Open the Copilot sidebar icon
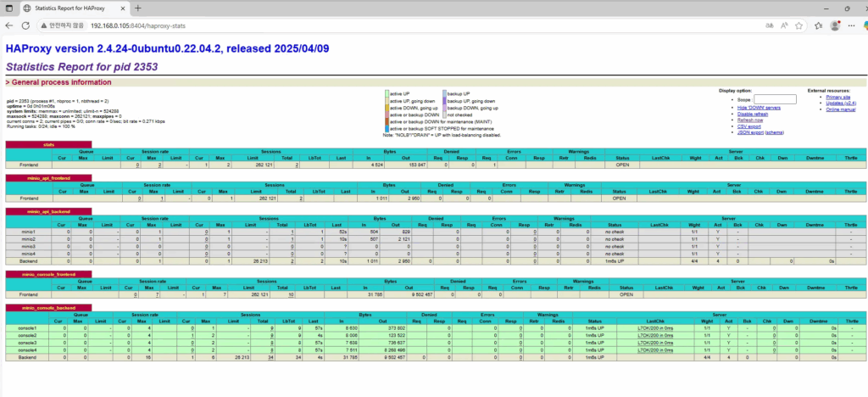Screen dimensions: 868x397 click(865, 25)
